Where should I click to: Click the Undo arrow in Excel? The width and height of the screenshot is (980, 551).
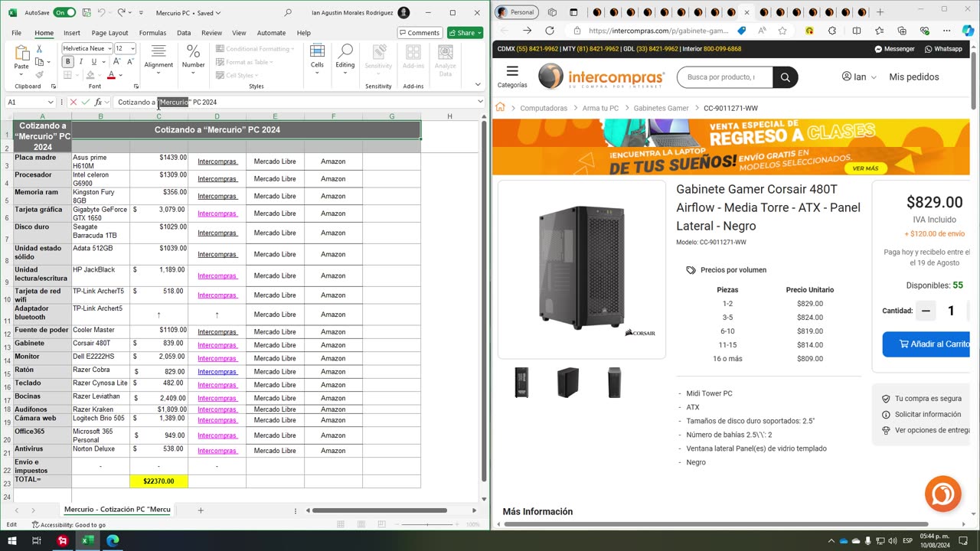tap(101, 13)
